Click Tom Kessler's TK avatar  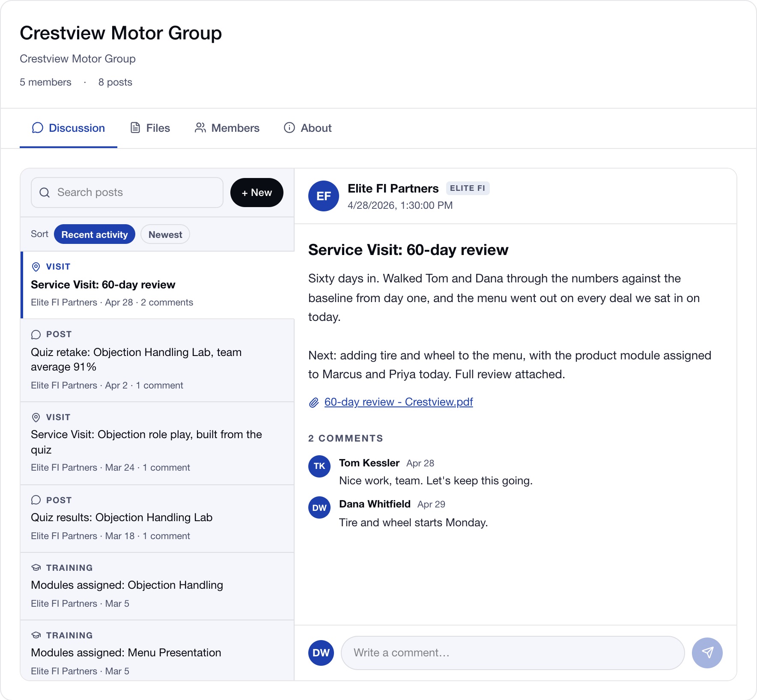tap(319, 466)
